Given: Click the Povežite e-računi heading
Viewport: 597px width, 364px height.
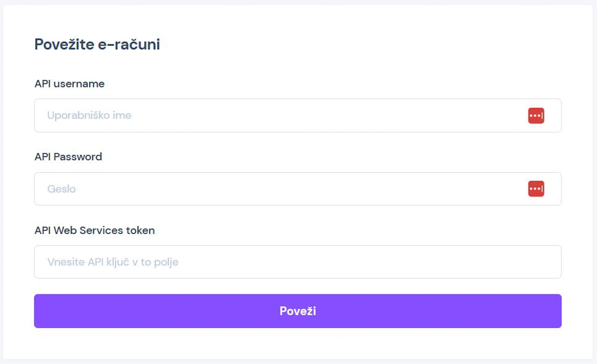Looking at the screenshot, I should [x=97, y=44].
